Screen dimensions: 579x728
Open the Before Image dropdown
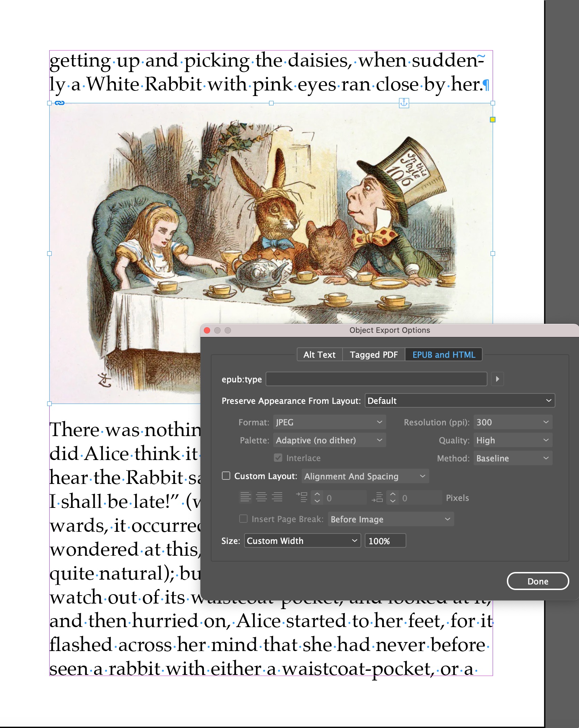click(x=391, y=519)
